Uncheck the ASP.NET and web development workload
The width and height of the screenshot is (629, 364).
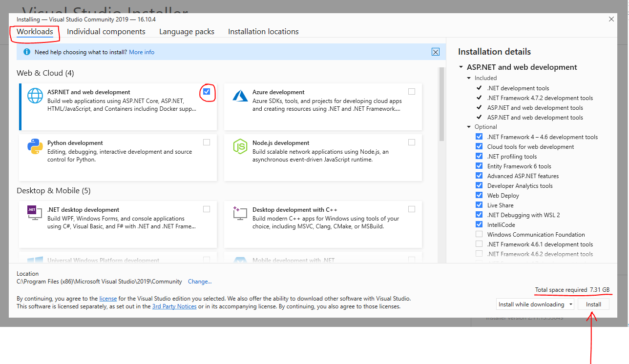click(x=207, y=91)
